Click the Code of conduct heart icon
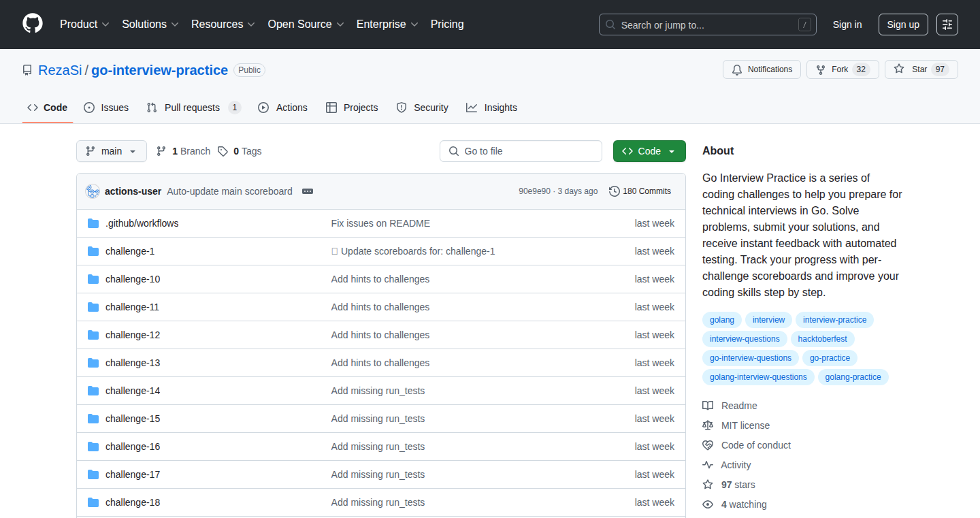Viewport: 980px width, 518px height. click(708, 445)
